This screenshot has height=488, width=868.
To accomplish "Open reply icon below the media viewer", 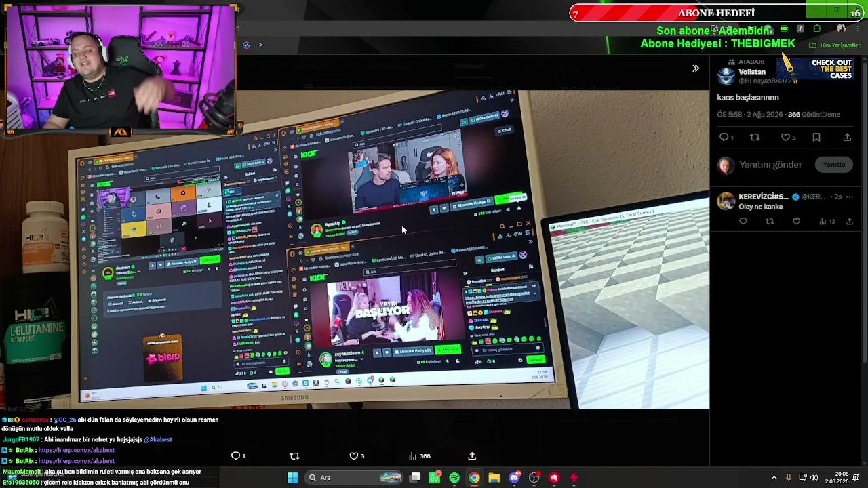I will [x=238, y=456].
